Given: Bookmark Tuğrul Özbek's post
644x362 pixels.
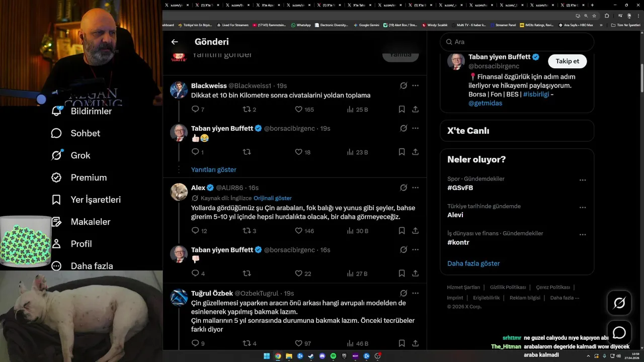Looking at the screenshot, I should (x=401, y=343).
